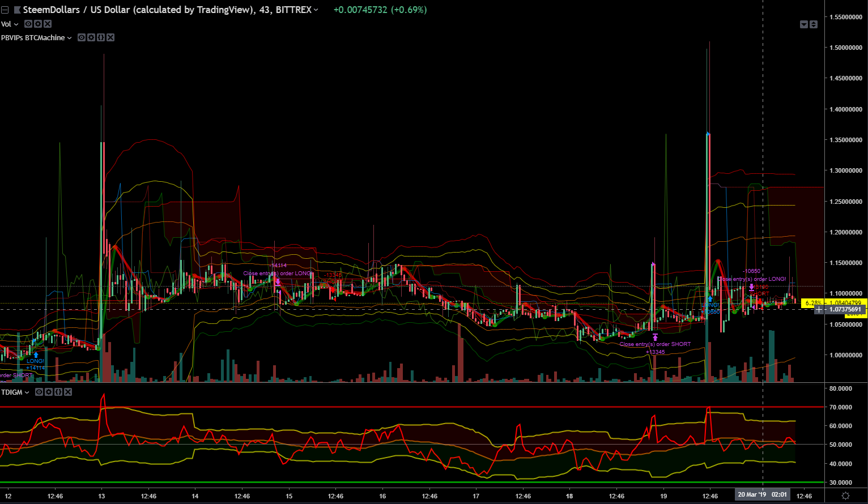
Task: Remove the PBVIPs BTCMachine indicator
Action: tap(110, 37)
